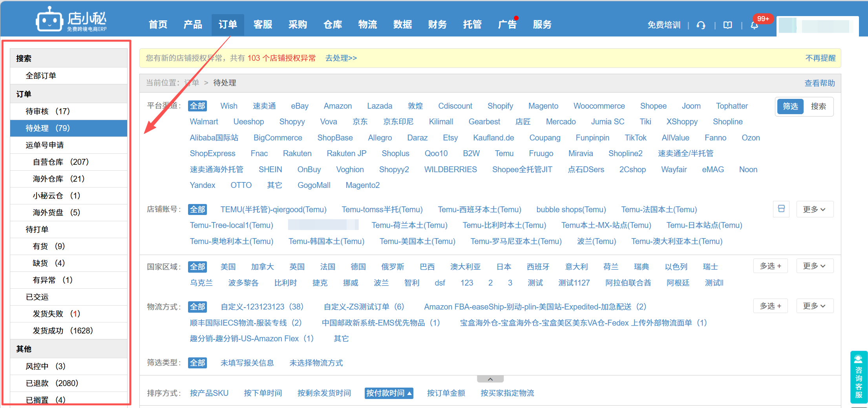Filter platform by TikTok

click(636, 138)
